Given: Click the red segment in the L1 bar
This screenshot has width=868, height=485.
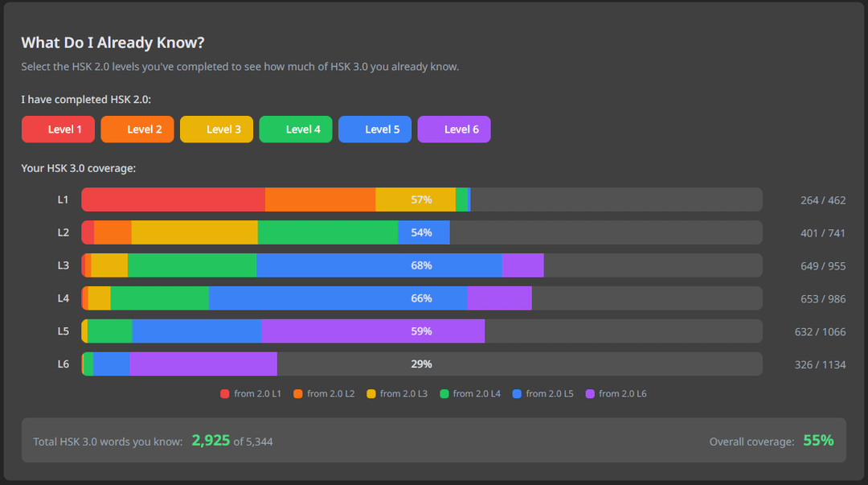Looking at the screenshot, I should tap(173, 199).
